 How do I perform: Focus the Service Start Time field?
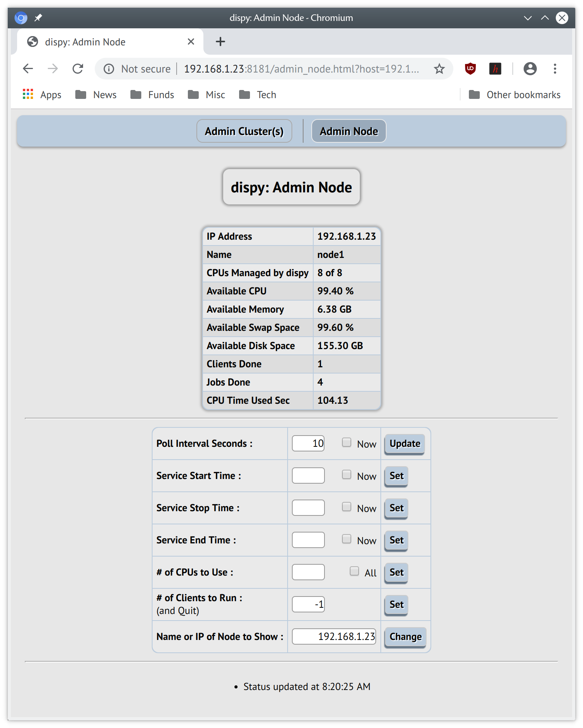coord(308,476)
